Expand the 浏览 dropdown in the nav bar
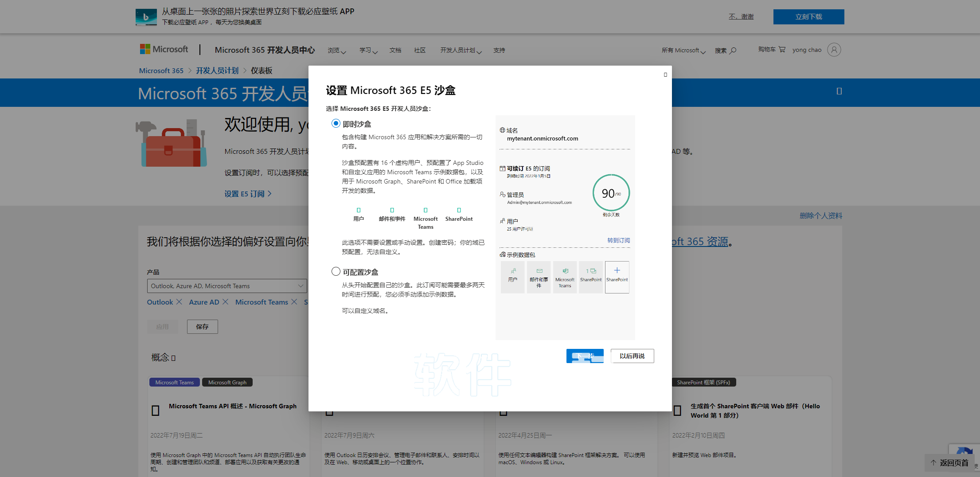 (x=336, y=51)
